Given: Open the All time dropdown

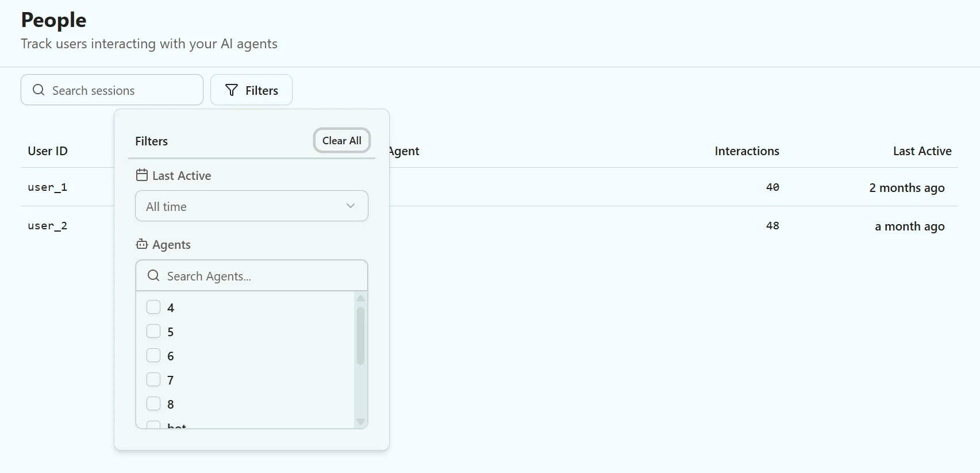Looking at the screenshot, I should pos(252,206).
